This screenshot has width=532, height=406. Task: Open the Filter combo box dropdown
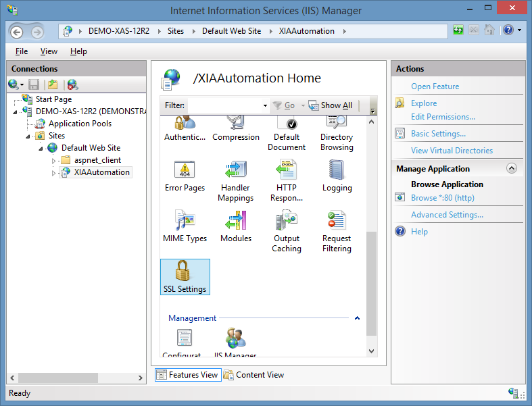[265, 105]
